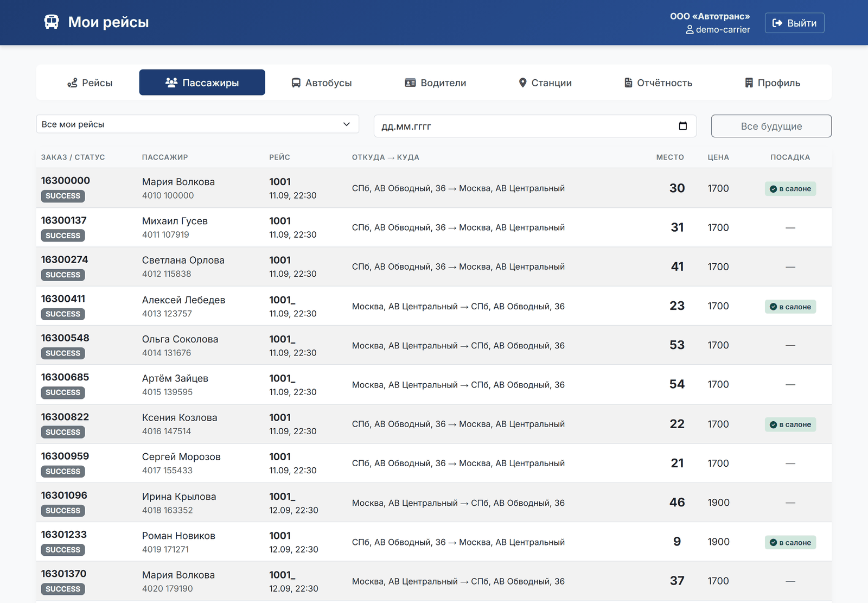Click the ЗАКАЗ / СТАТУС column header
Image resolution: width=868 pixels, height=603 pixels.
[x=73, y=157]
